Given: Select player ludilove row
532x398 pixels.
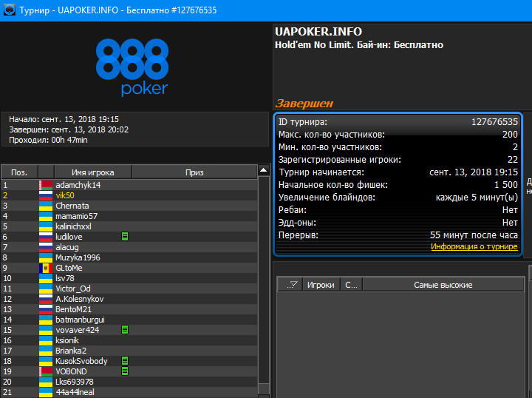Looking at the screenshot, I should click(x=129, y=237).
